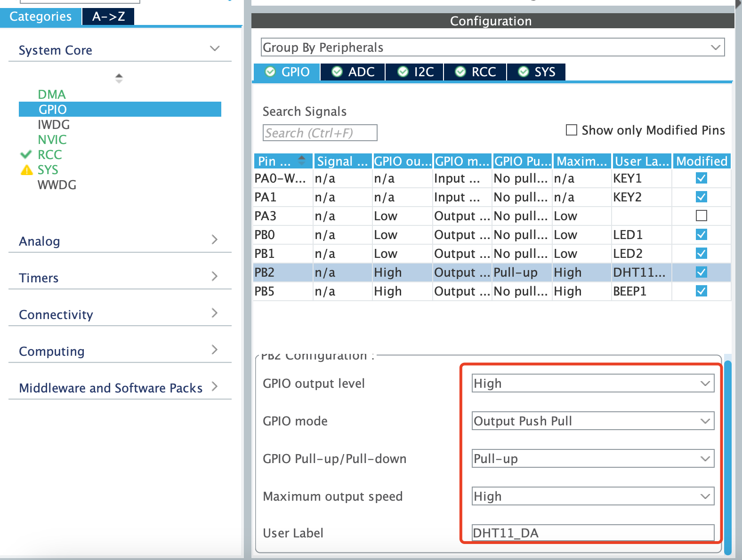Click the sort arrow in Pin column header
Viewport: 742px width, 560px height.
point(302,160)
